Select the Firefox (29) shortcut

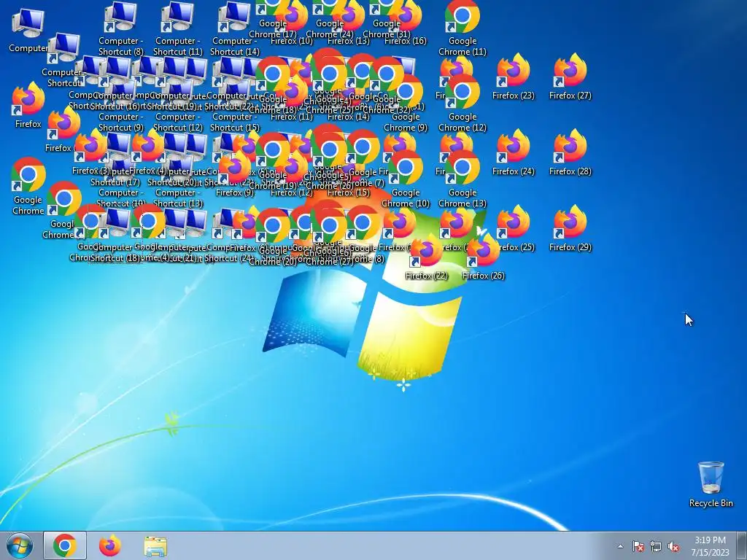point(570,228)
